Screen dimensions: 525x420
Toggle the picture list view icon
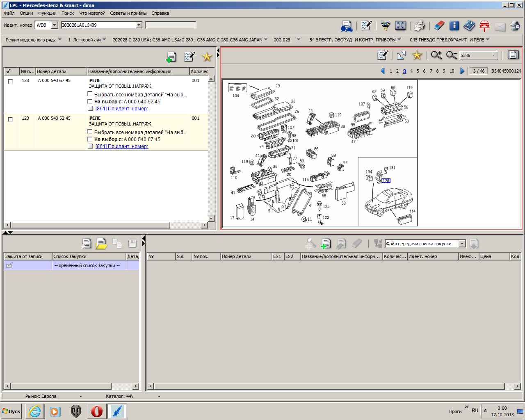[x=513, y=55]
